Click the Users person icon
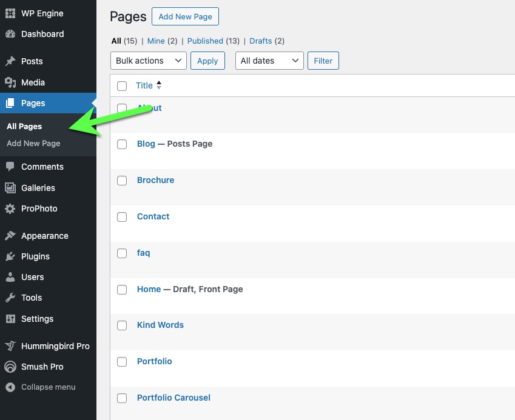515x420 pixels. pyautogui.click(x=10, y=277)
